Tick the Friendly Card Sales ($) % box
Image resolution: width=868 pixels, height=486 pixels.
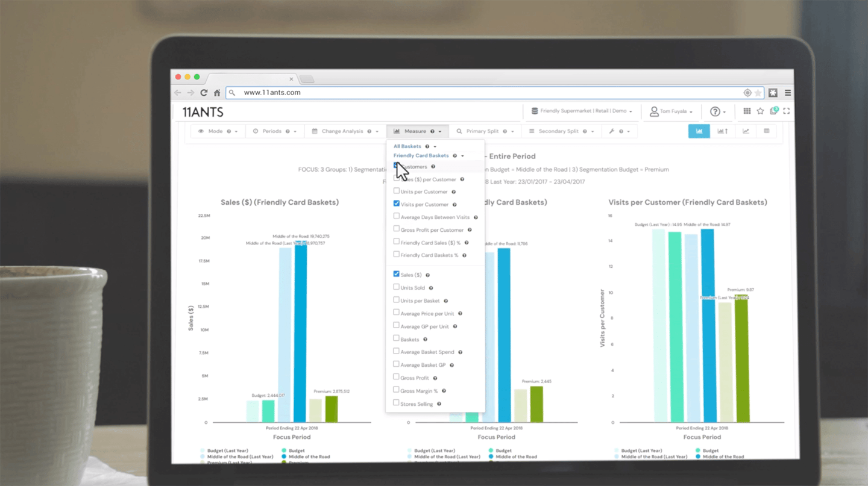pos(396,241)
